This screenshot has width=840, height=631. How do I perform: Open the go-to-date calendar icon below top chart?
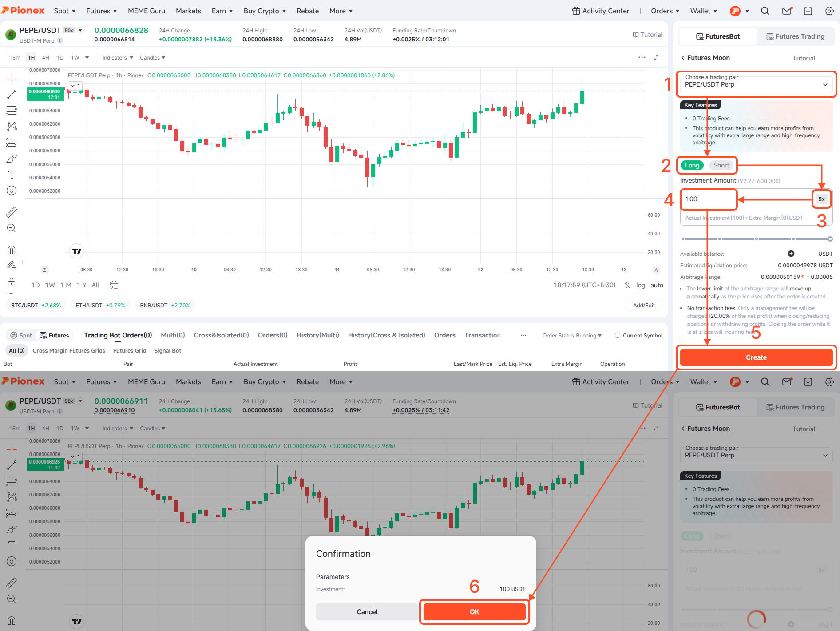114,285
